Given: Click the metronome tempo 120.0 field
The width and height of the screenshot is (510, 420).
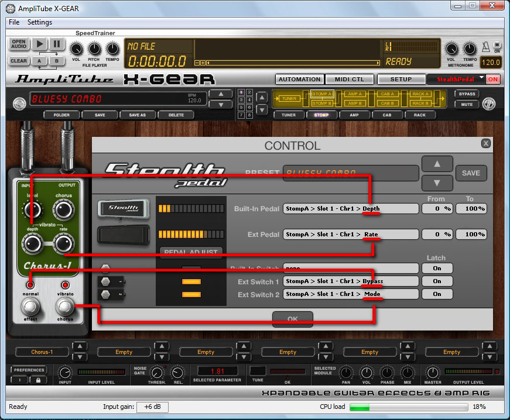Looking at the screenshot, I should pos(491,63).
